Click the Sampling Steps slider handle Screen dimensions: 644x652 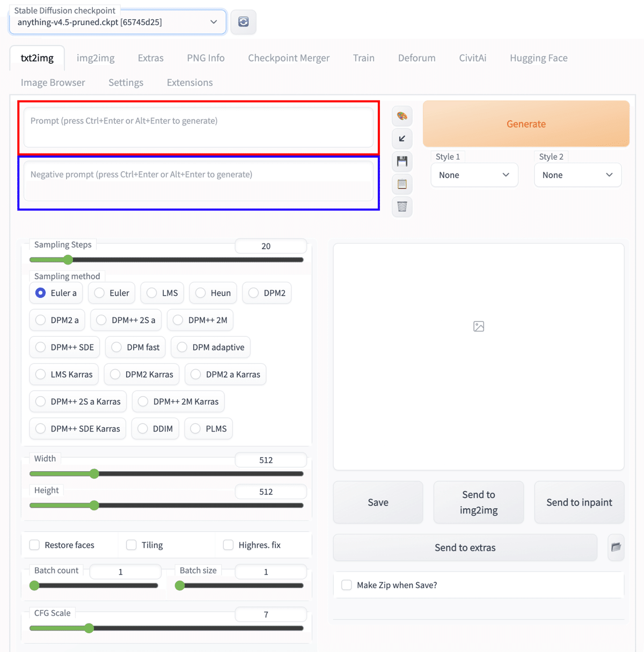coord(68,260)
